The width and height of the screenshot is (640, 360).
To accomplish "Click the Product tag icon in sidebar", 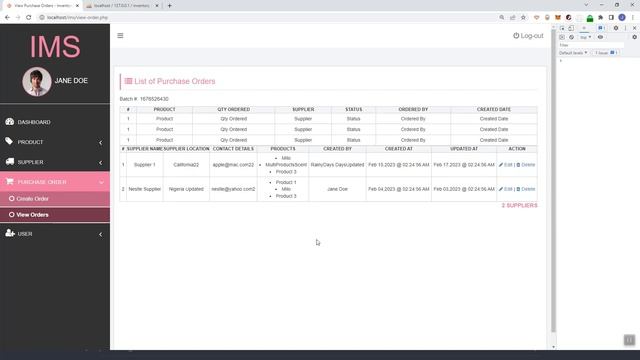I will pyautogui.click(x=9, y=141).
